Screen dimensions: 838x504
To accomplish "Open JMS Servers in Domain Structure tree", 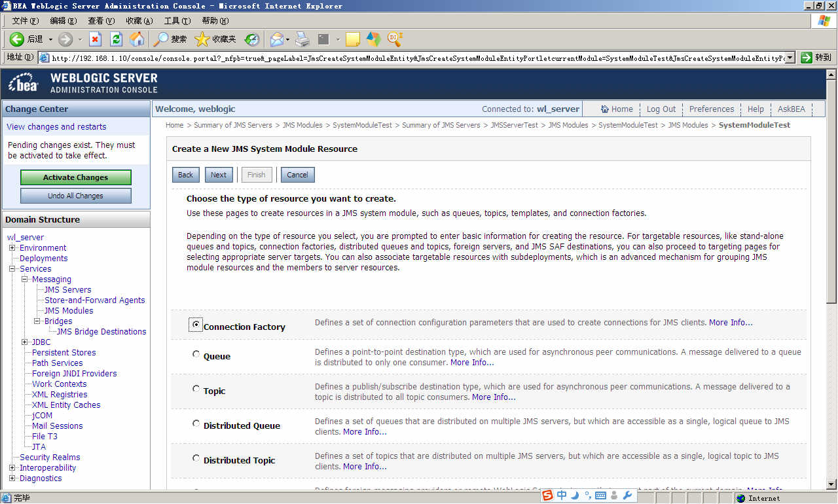I will [x=68, y=290].
